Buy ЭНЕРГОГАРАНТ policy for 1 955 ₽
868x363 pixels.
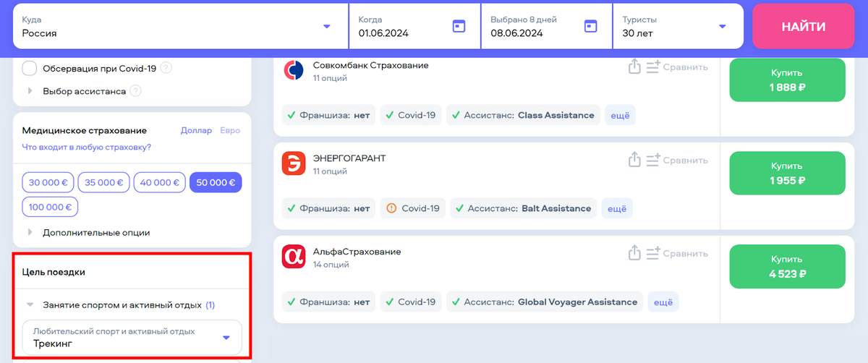tap(787, 174)
